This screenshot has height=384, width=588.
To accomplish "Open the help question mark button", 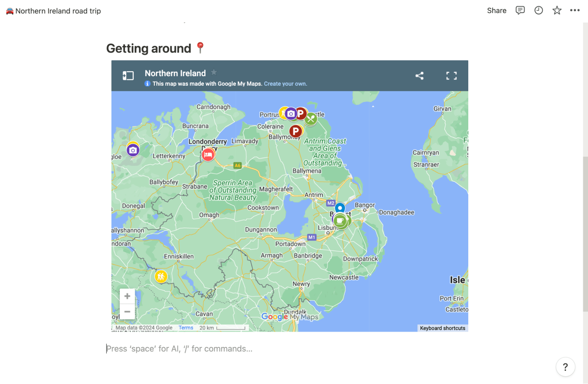I will (x=565, y=367).
